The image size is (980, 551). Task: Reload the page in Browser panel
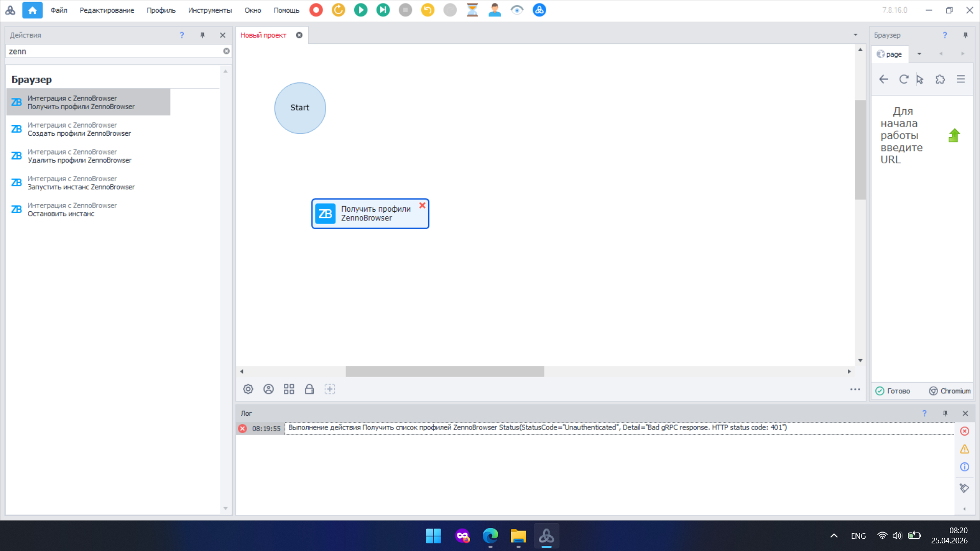point(903,79)
